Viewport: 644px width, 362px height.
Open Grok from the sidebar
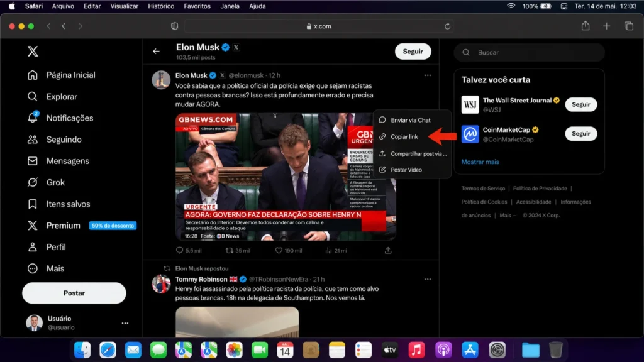click(46, 182)
